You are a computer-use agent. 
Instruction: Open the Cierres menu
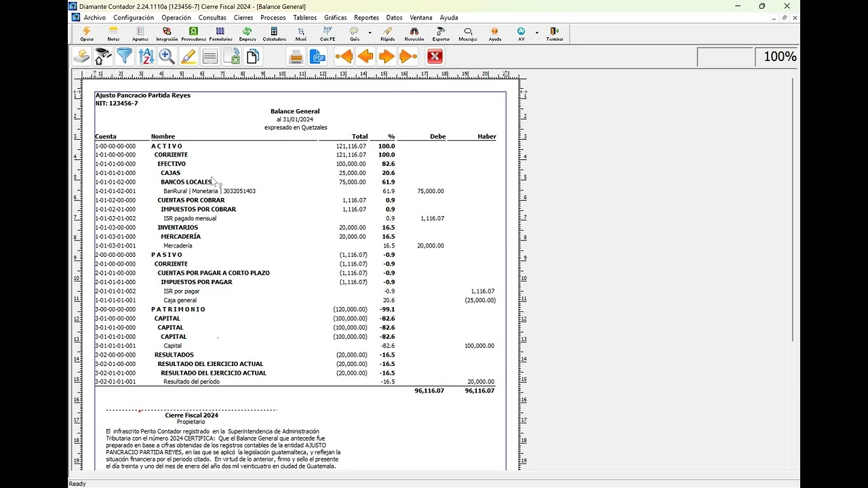(x=243, y=18)
